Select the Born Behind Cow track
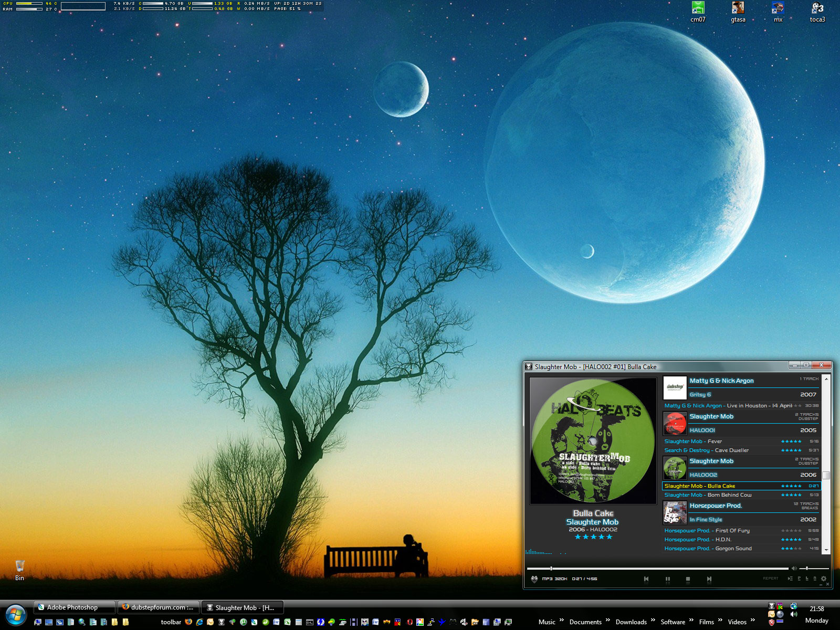Viewport: 840px width, 630px height. click(729, 495)
